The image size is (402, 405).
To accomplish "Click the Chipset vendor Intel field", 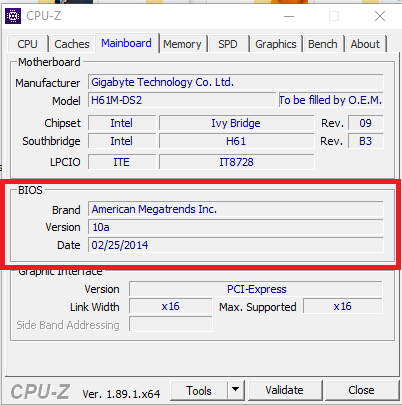I will (122, 123).
